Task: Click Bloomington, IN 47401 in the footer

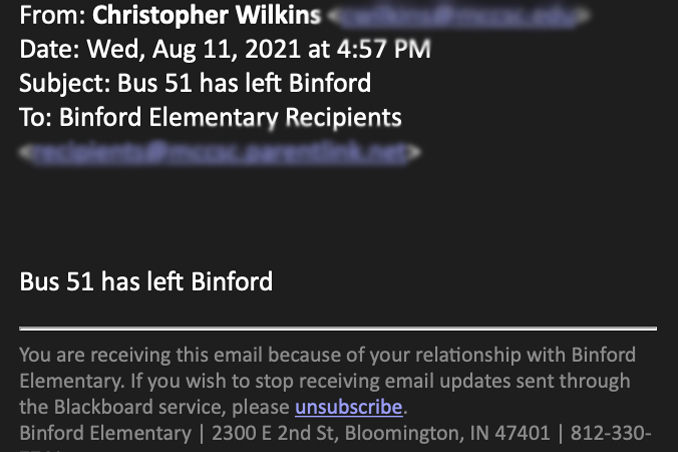Action: click(447, 433)
